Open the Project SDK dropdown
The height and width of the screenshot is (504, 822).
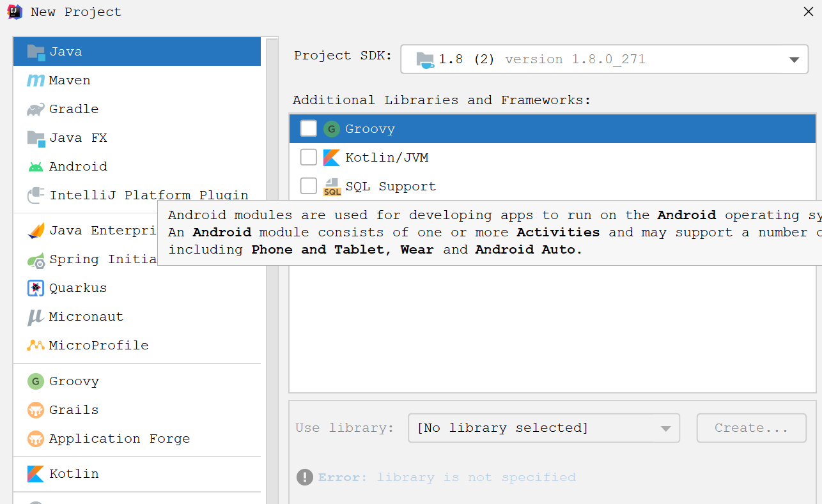click(x=604, y=59)
